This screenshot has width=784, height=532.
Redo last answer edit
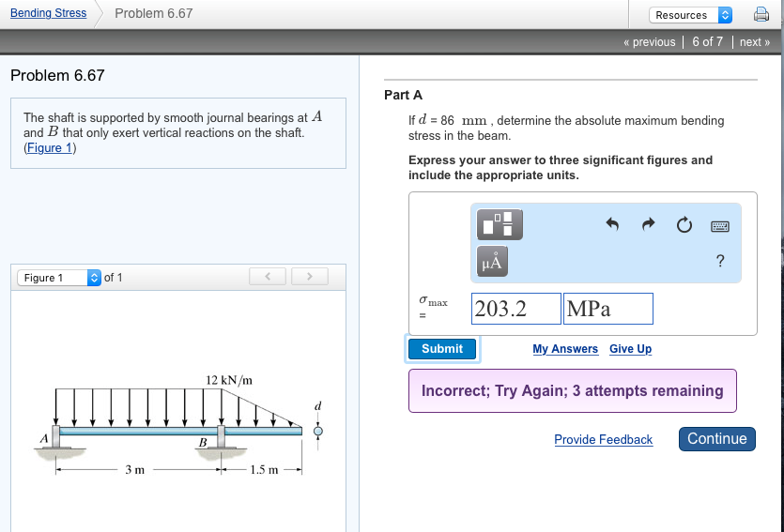tap(648, 224)
